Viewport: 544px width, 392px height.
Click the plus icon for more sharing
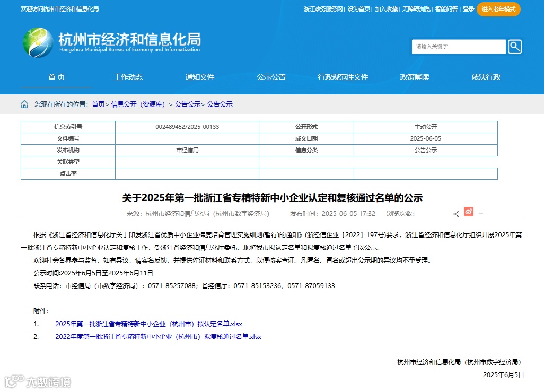coord(481,214)
